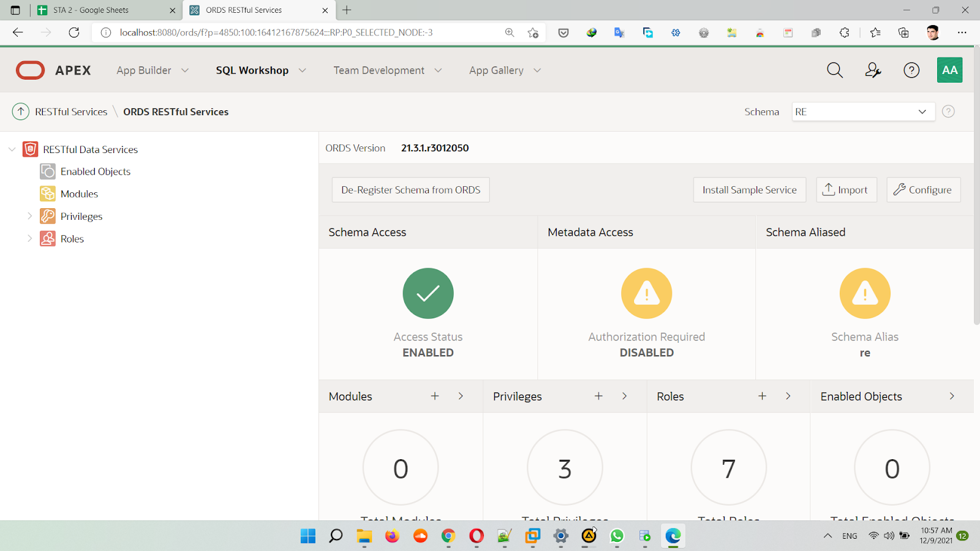Image resolution: width=980 pixels, height=551 pixels.
Task: Open browser Collections icon
Action: coord(903,32)
